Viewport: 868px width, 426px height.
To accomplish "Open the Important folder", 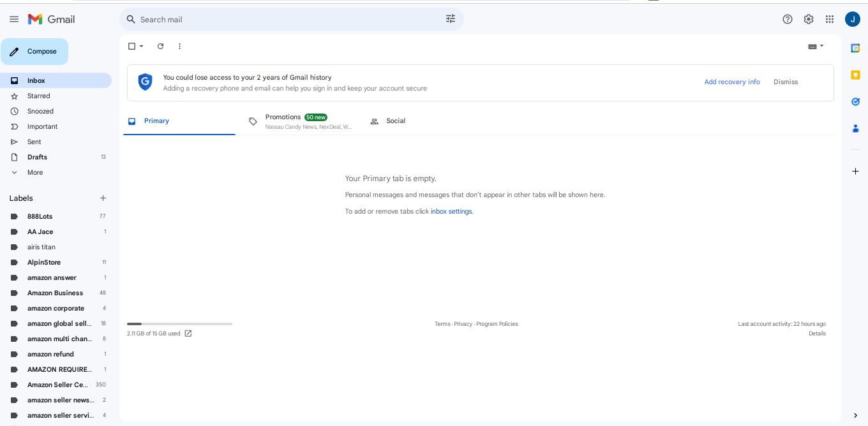I will click(56, 126).
